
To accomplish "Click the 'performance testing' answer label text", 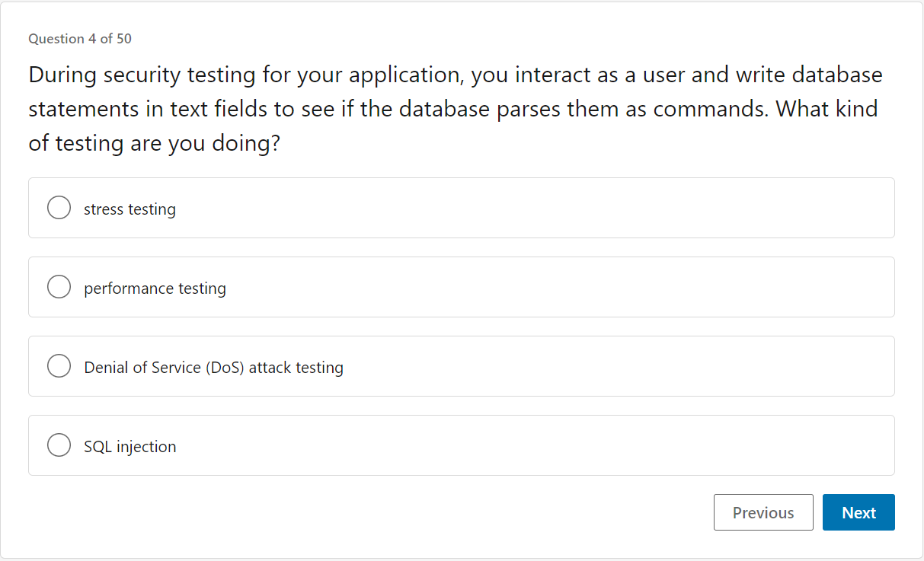I will [155, 288].
